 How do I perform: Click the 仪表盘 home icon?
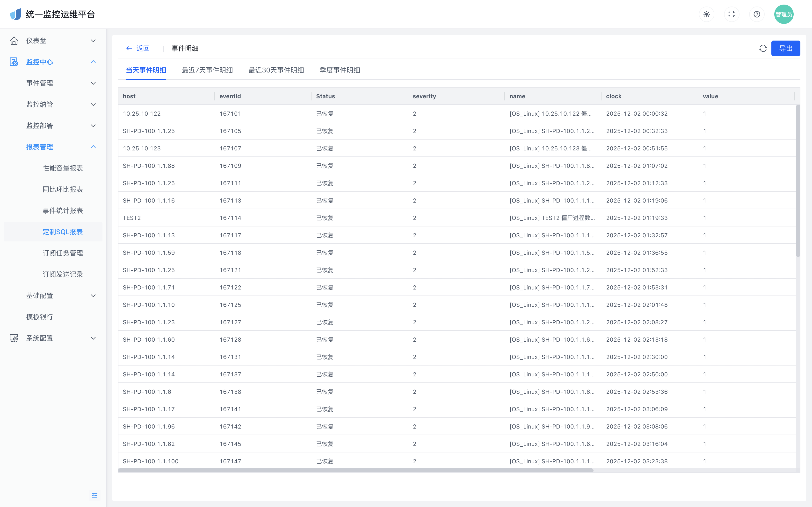tap(14, 41)
